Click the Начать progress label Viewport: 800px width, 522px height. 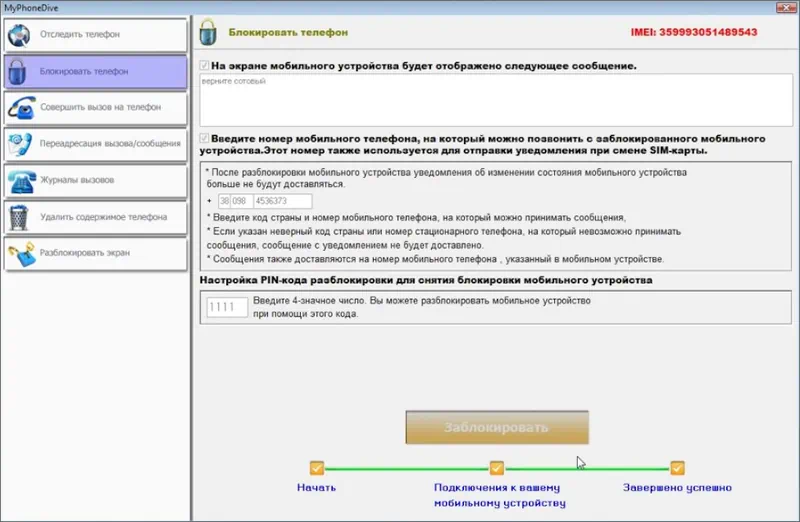click(x=316, y=487)
